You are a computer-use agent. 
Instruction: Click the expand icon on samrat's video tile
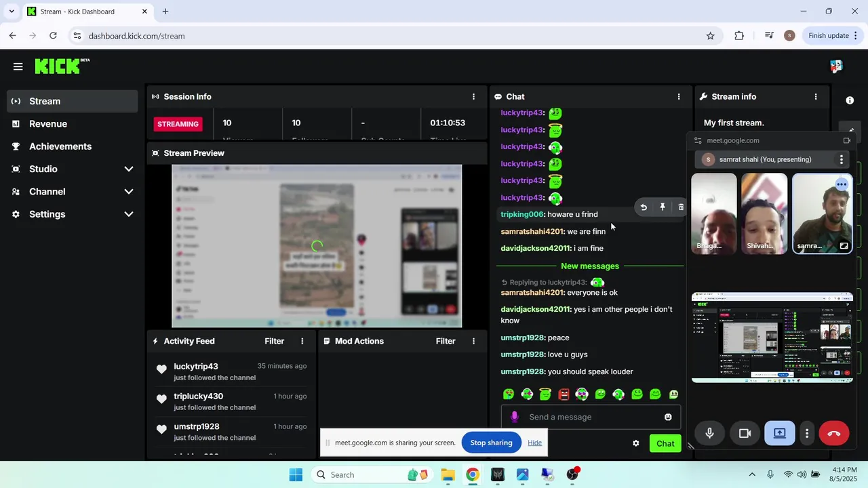(844, 246)
